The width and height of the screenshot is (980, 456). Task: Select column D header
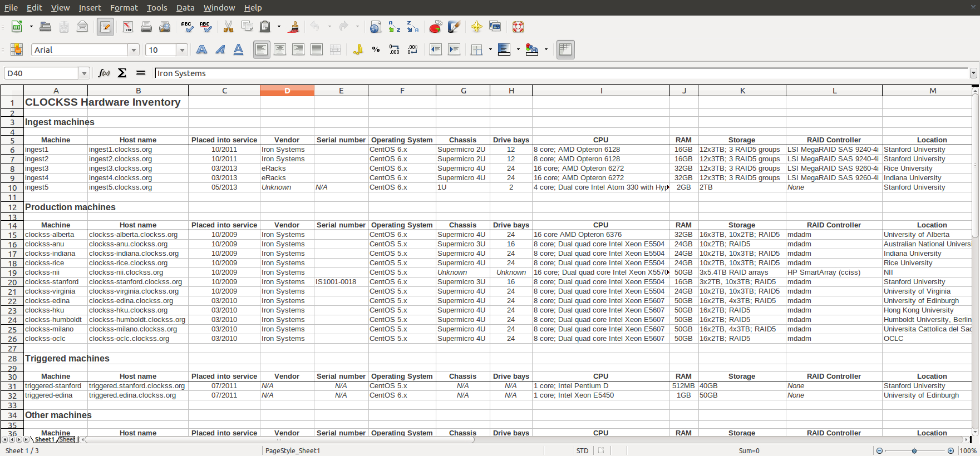click(287, 91)
